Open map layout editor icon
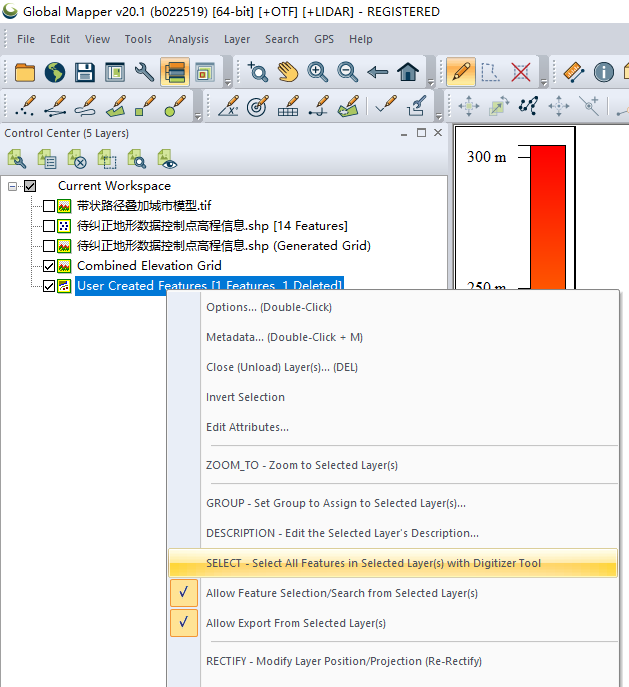This screenshot has height=687, width=629. pos(115,72)
